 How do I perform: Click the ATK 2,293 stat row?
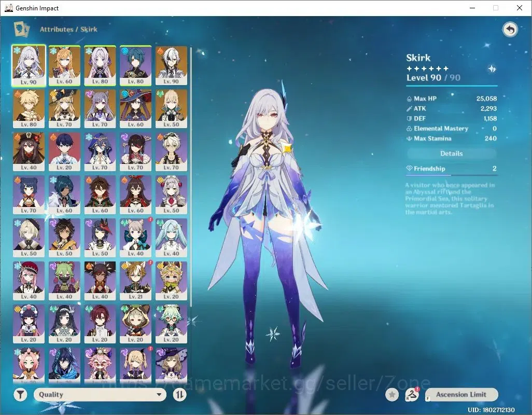click(x=452, y=108)
